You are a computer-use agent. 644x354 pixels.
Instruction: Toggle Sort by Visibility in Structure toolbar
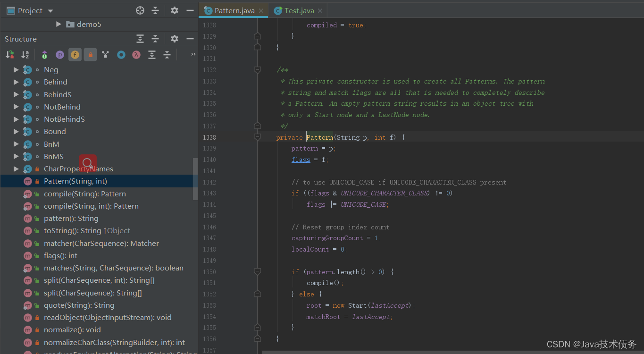[9, 55]
